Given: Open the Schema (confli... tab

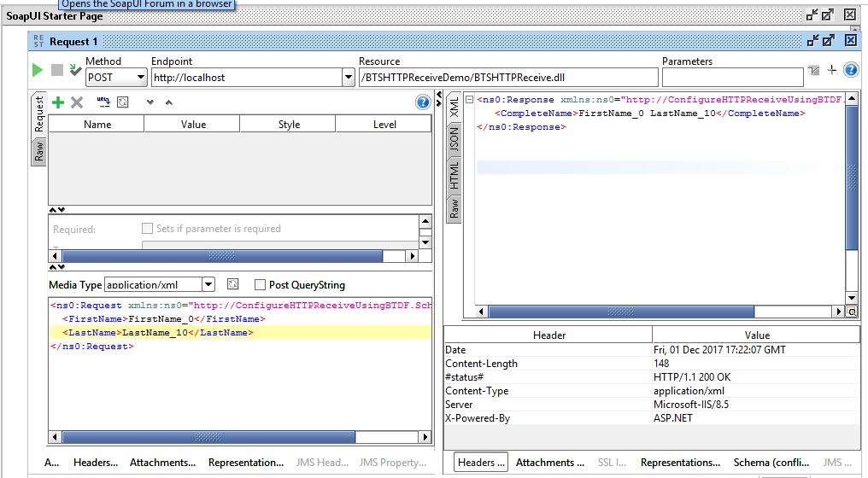Looking at the screenshot, I should point(771,463).
